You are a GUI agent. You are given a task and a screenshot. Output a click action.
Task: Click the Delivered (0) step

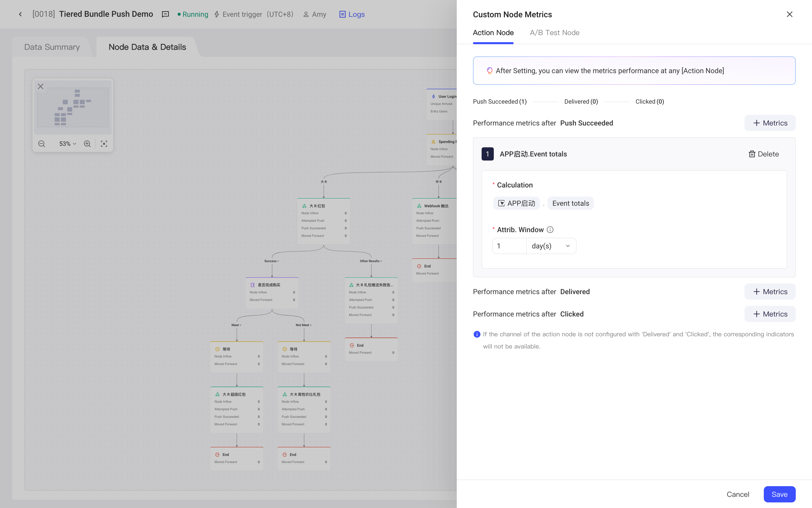[x=581, y=101]
